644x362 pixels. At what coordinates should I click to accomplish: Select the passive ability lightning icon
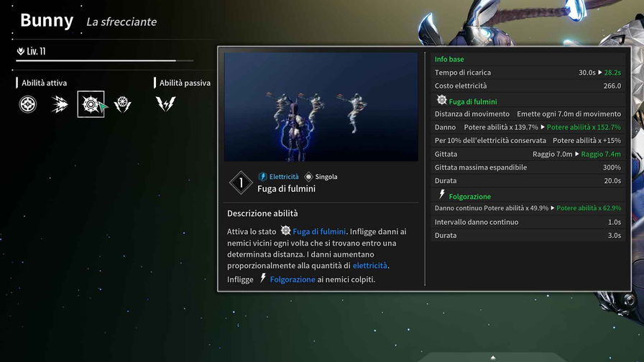(166, 105)
